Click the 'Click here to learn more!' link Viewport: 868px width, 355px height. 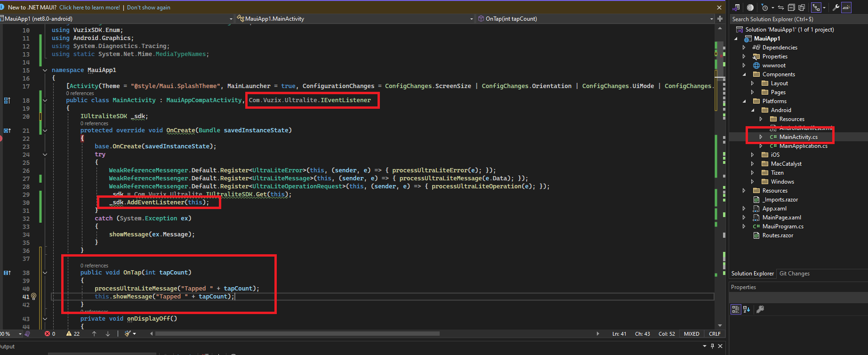89,8
